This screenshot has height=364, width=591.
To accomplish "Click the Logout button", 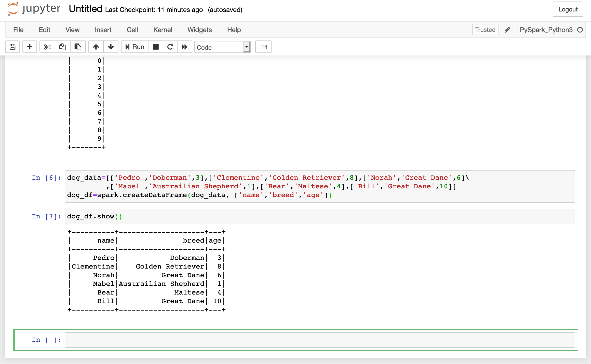I will [568, 9].
